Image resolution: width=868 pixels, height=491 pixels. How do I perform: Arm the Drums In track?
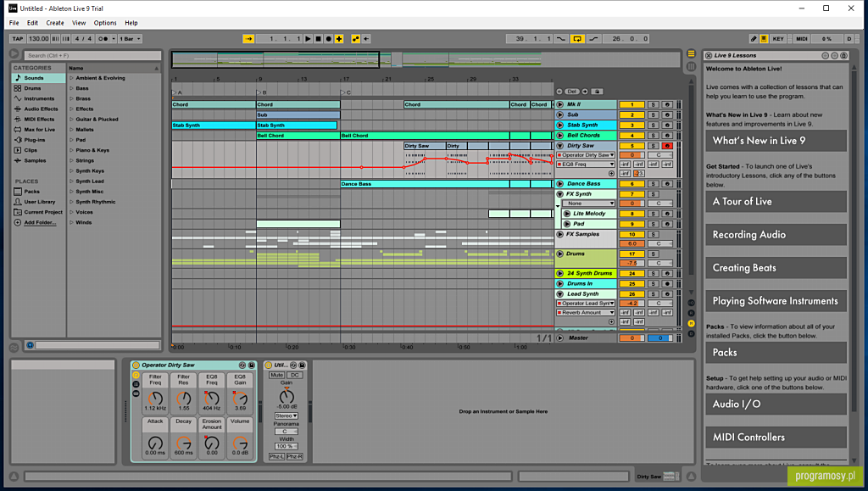[667, 284]
